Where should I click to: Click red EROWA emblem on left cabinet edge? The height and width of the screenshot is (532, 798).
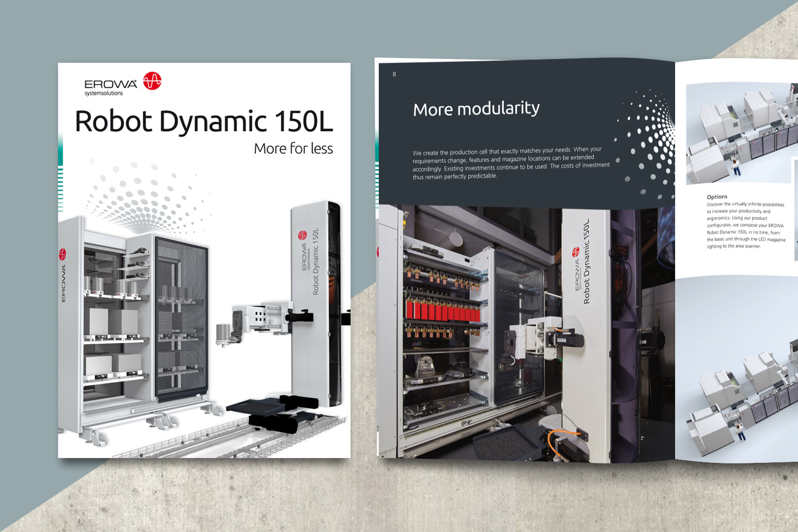tap(63, 253)
